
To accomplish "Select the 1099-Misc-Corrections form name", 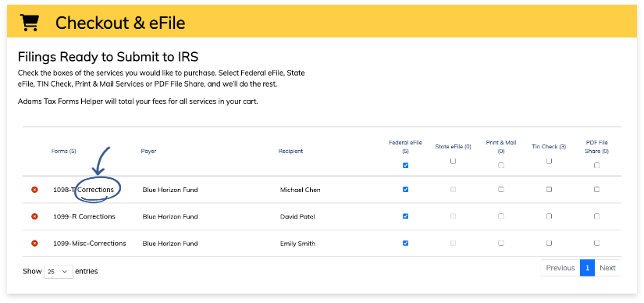I will pyautogui.click(x=90, y=244).
